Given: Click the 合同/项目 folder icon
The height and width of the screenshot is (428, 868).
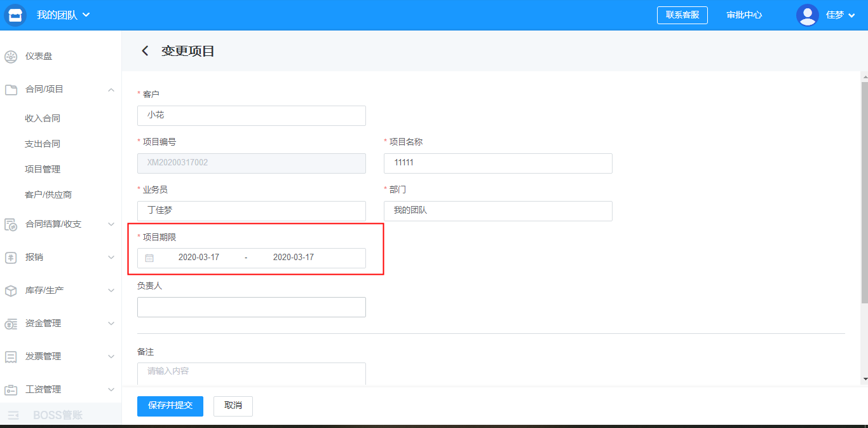Looking at the screenshot, I should [x=11, y=90].
